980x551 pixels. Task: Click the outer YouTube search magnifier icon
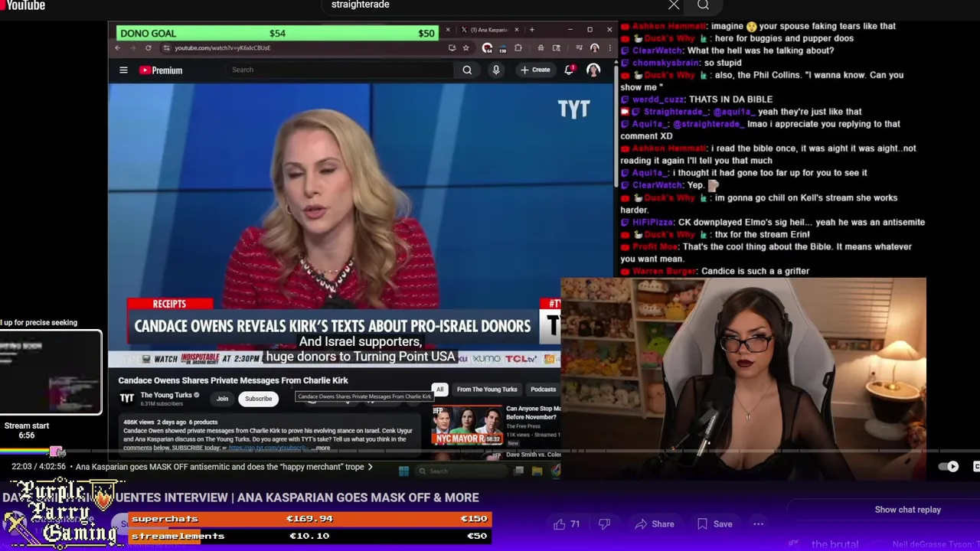tap(703, 5)
